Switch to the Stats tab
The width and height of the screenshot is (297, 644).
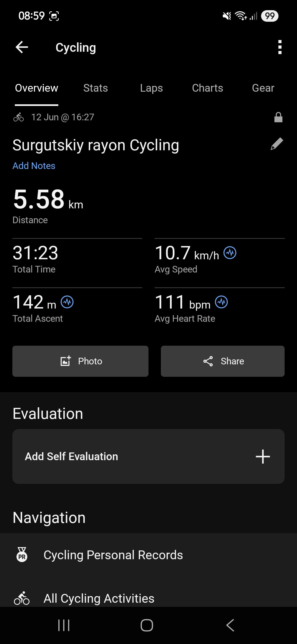coord(95,88)
